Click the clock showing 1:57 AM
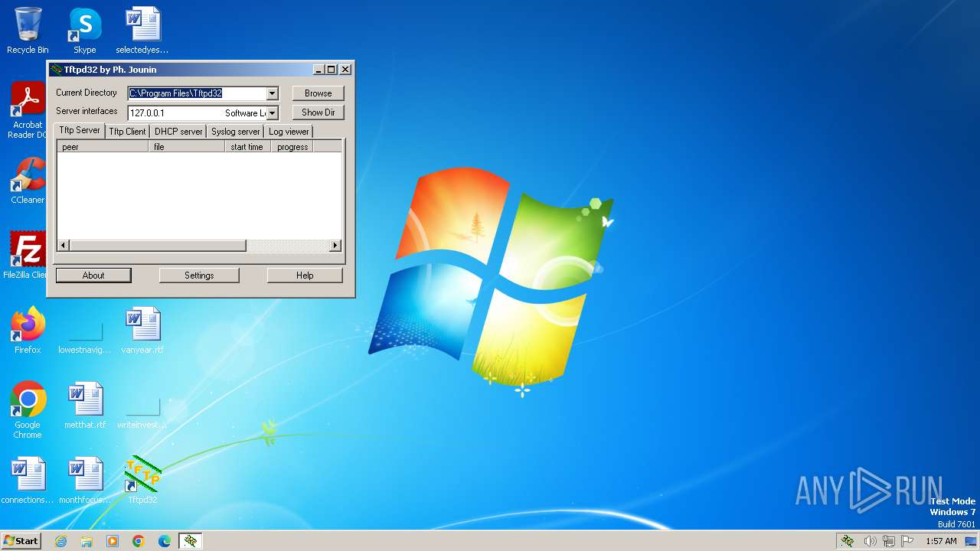 (x=941, y=541)
